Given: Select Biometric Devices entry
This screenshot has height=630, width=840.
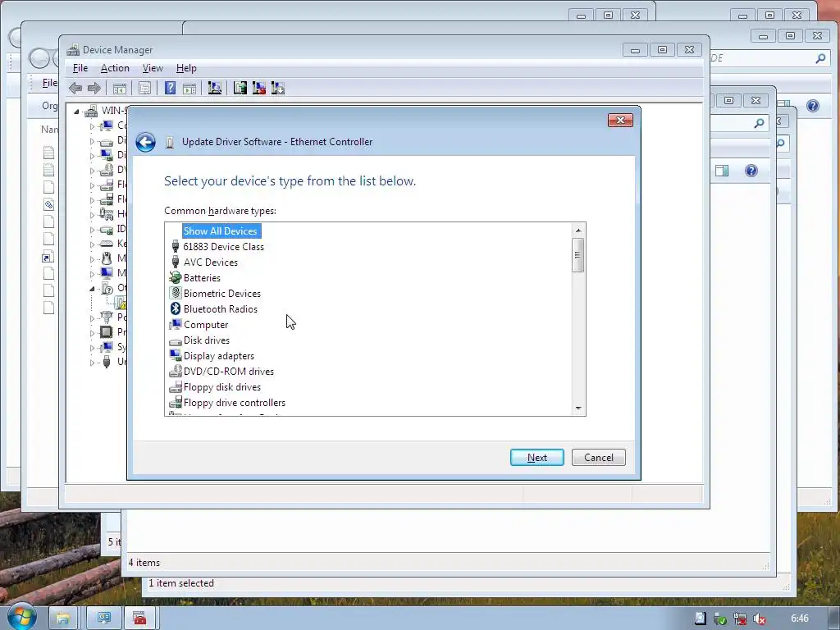Looking at the screenshot, I should tap(221, 294).
